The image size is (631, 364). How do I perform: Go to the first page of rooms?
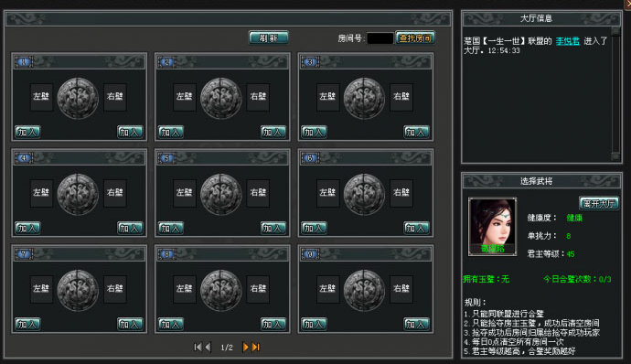198,347
